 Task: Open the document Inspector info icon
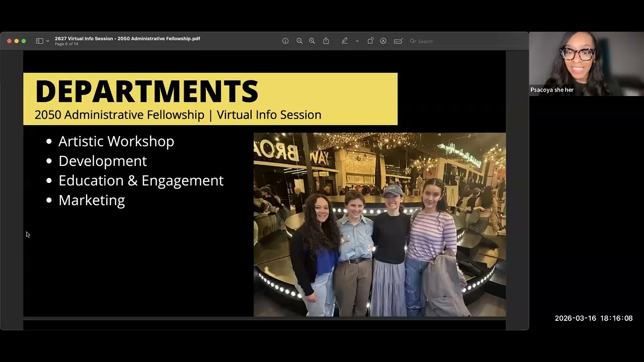(285, 41)
